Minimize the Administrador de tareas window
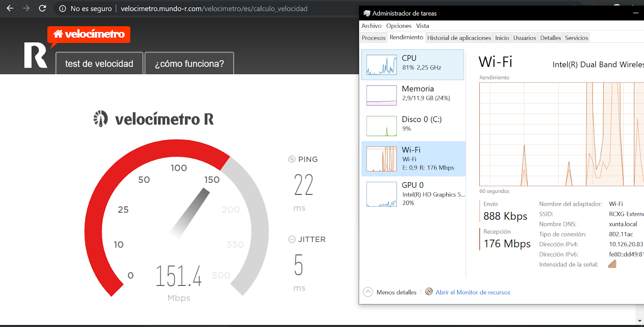644x327 pixels. pyautogui.click(x=636, y=13)
